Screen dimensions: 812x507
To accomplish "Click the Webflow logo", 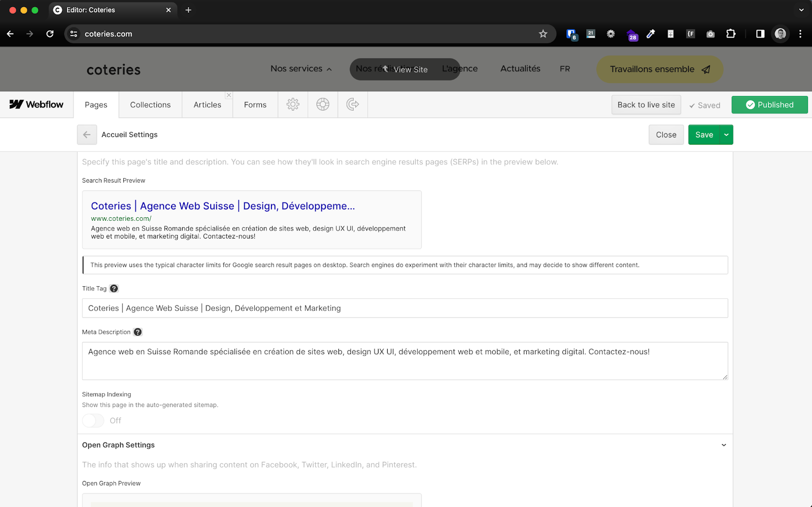I will click(x=37, y=105).
